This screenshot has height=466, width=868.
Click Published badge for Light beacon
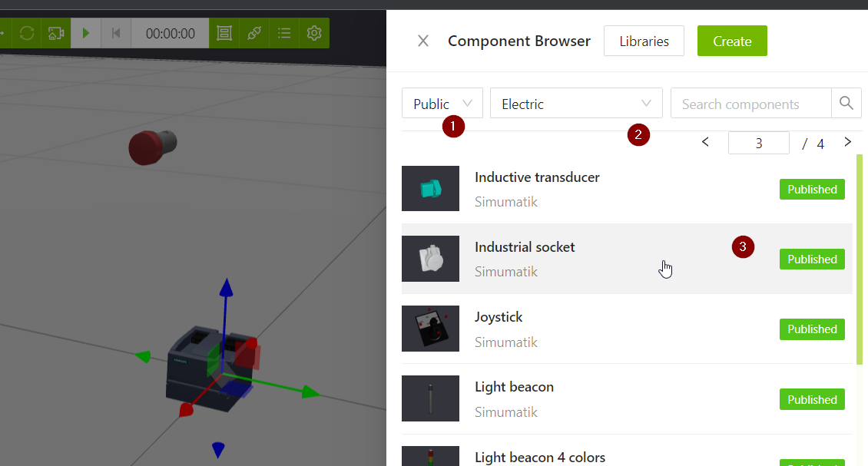[812, 399]
